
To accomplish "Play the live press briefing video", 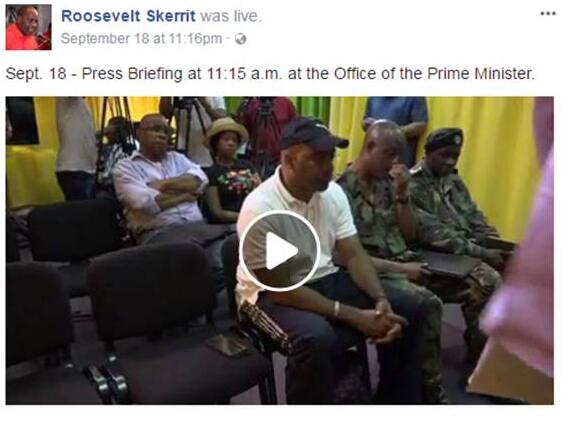I will 280,251.
